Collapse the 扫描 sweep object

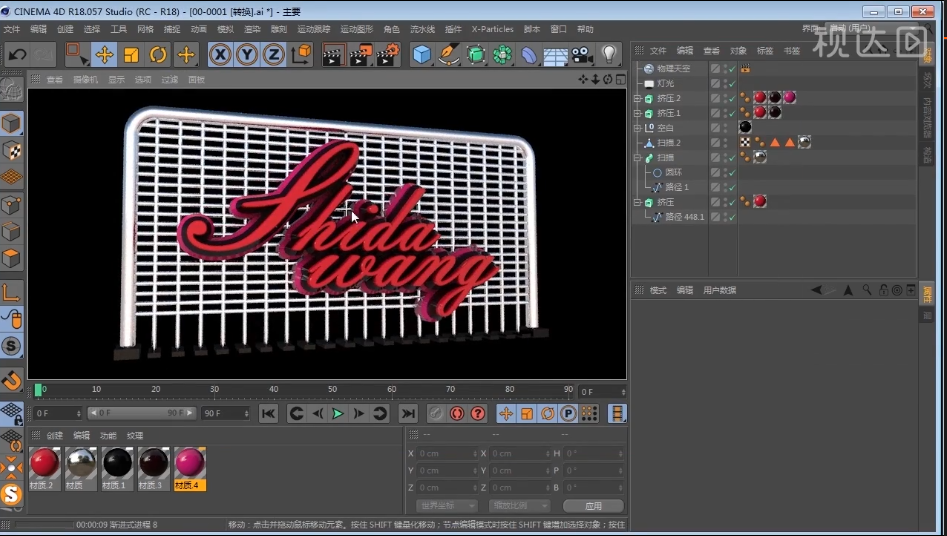[x=637, y=158]
